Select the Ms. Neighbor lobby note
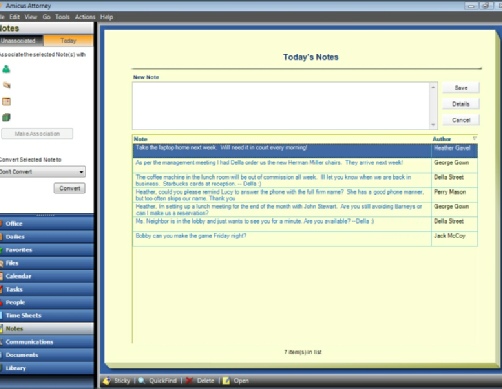 pyautogui.click(x=305, y=224)
